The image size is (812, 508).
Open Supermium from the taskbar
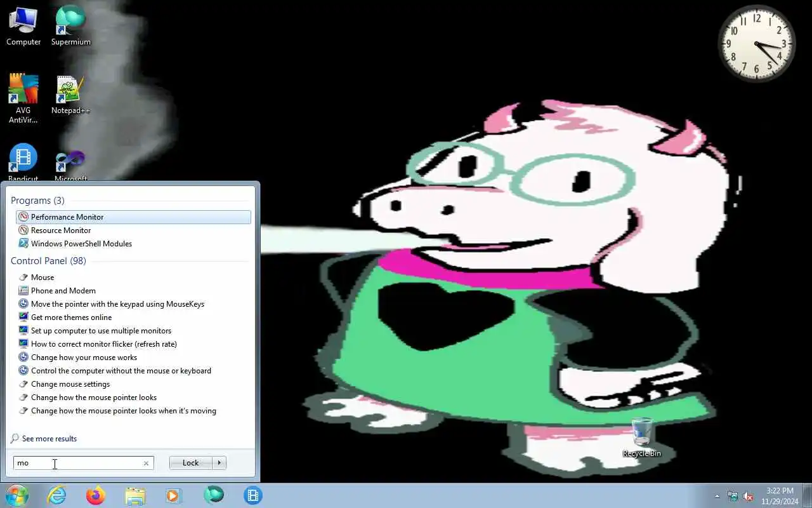214,495
